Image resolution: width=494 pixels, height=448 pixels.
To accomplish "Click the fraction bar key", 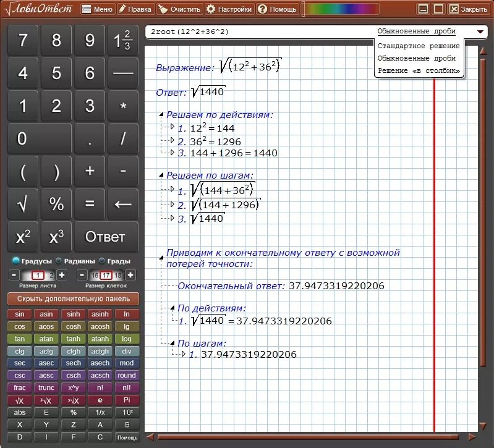I will coord(123,73).
